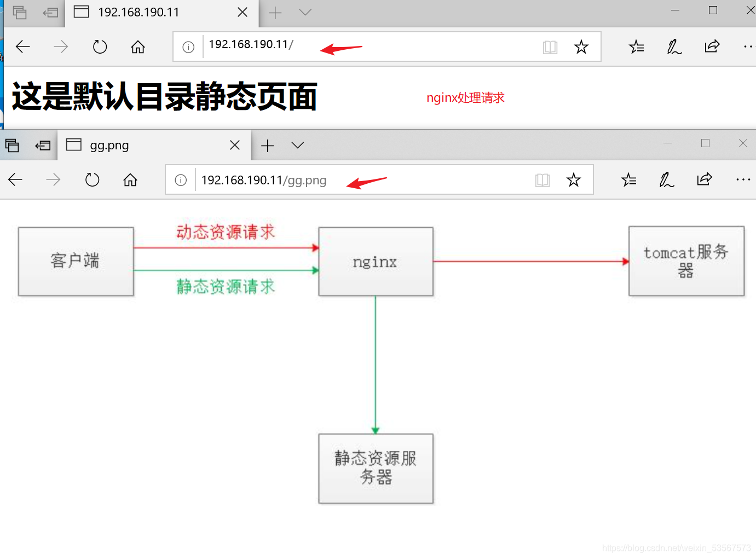Show tab previews in the top 192.168.190.11 window

coord(305,12)
